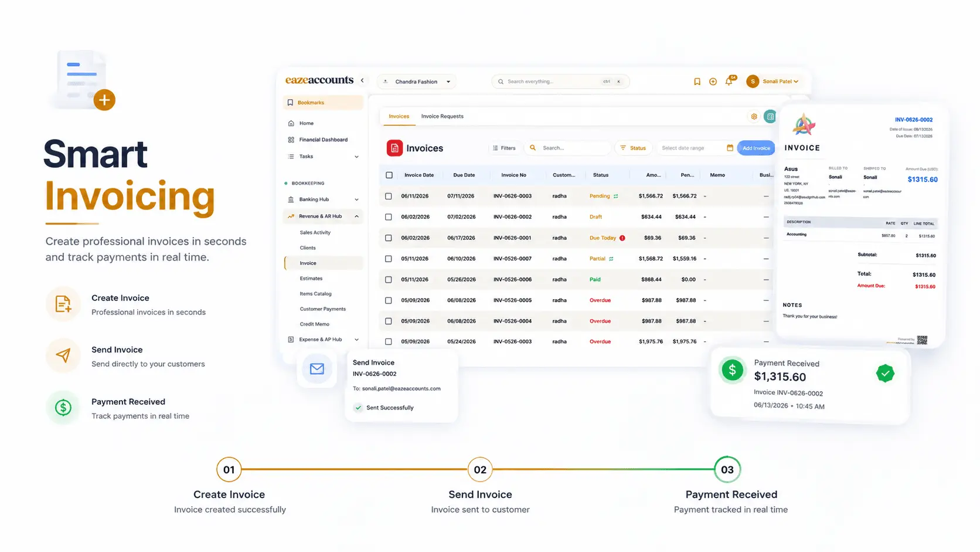Viewport: 980px width, 552px height.
Task: Click invoice number INV-0526-0005
Action: point(512,300)
